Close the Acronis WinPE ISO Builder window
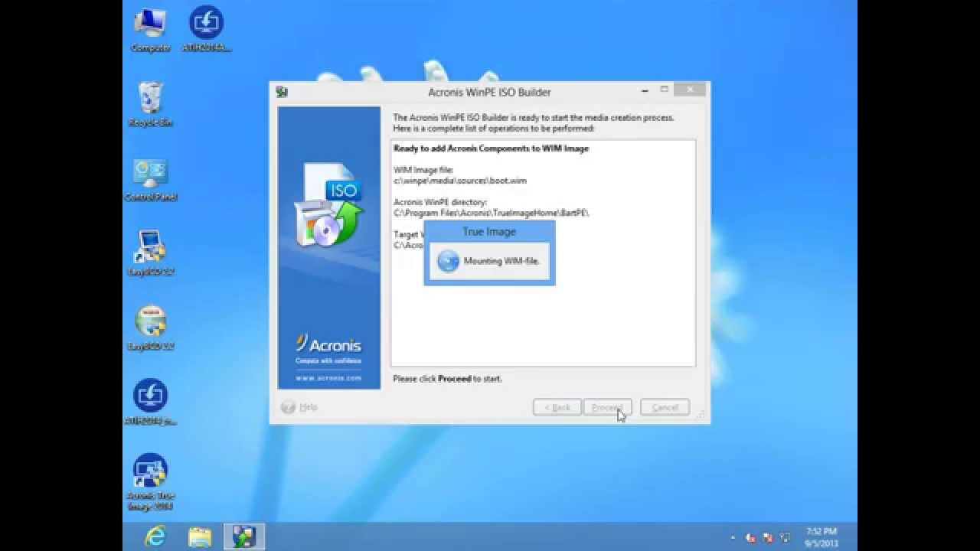 (x=690, y=90)
